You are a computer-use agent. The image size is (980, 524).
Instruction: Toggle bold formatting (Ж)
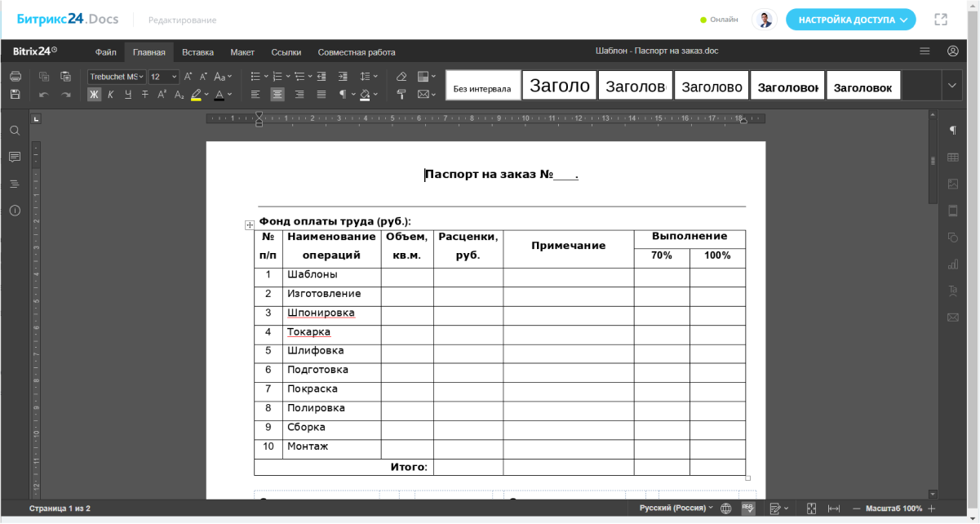coord(94,95)
